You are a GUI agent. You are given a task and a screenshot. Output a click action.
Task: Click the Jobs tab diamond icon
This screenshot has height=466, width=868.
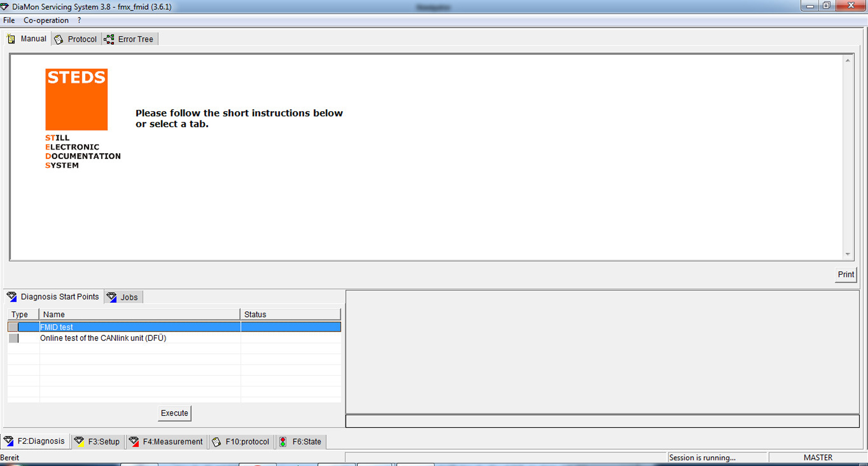[112, 297]
